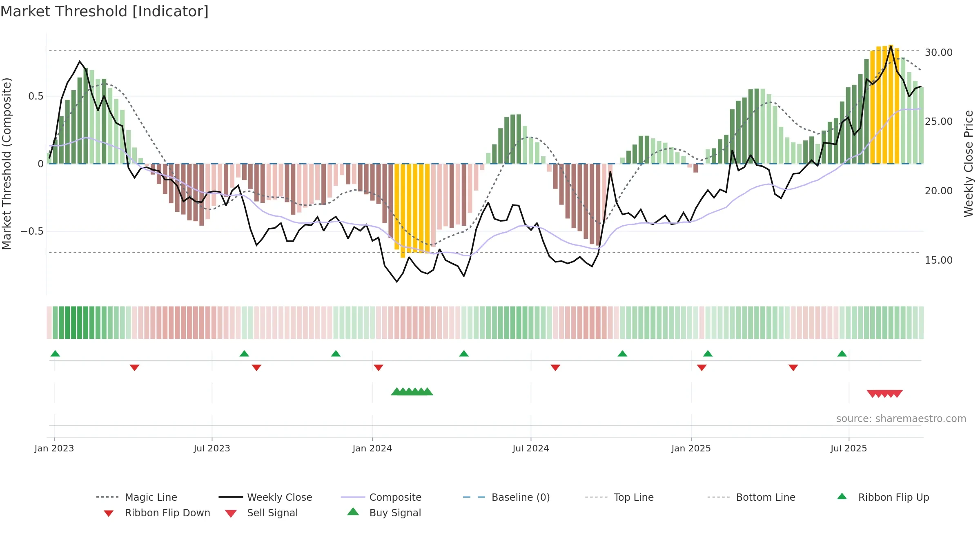
Task: Toggle the Magic Line legend entry
Action: tap(137, 497)
